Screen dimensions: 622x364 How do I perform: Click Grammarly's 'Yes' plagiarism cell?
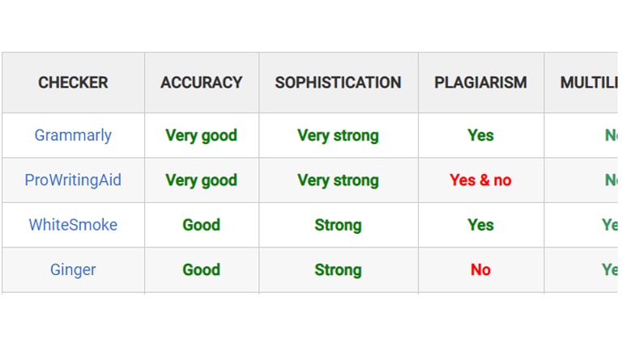(481, 135)
